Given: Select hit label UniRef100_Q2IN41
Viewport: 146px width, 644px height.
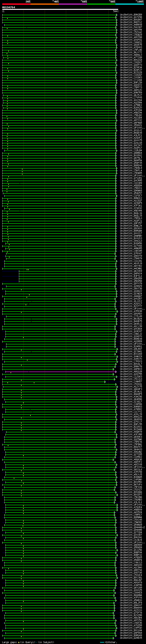Looking at the screenshot, I should (131, 352).
